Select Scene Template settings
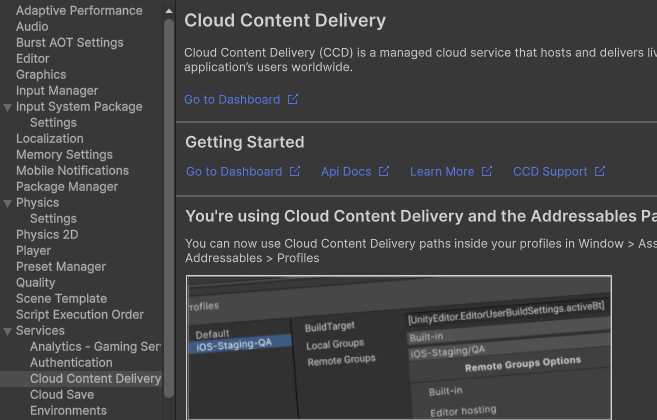Screen dimensions: 657x420 61,298
